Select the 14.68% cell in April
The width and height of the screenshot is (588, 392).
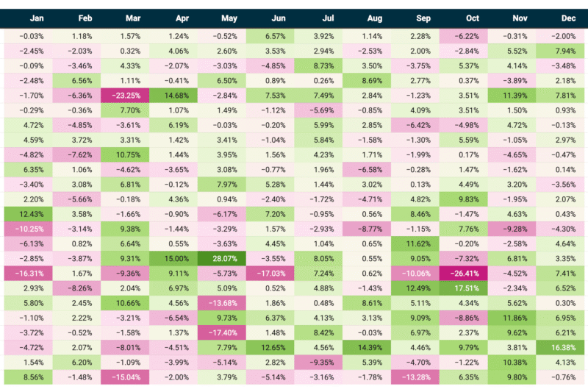[x=175, y=95]
